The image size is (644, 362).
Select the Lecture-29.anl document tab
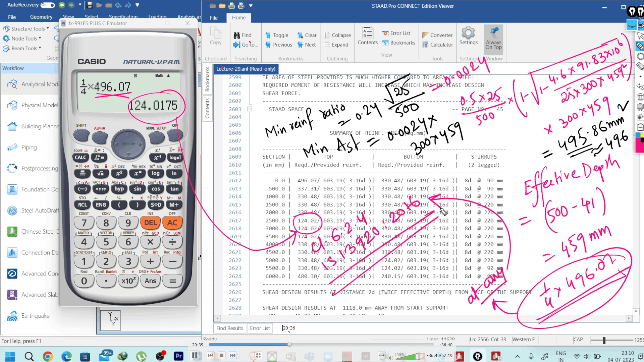pyautogui.click(x=246, y=69)
